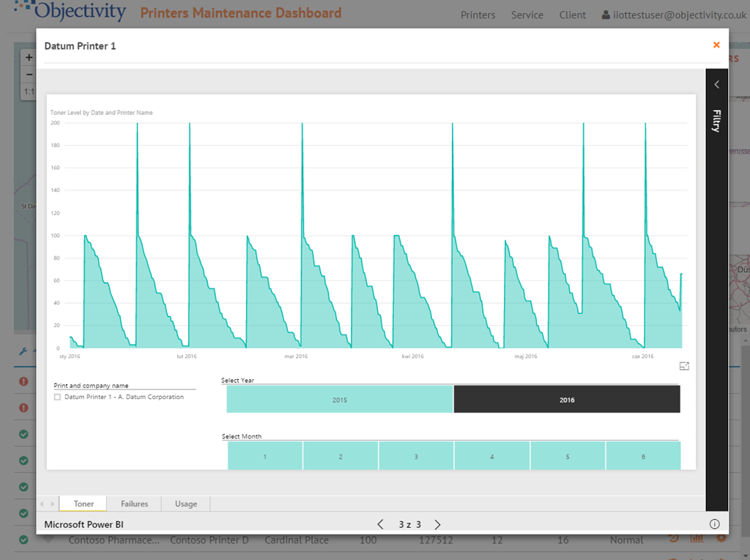Select year 2015 in the slicer
The width and height of the screenshot is (750, 560).
340,399
